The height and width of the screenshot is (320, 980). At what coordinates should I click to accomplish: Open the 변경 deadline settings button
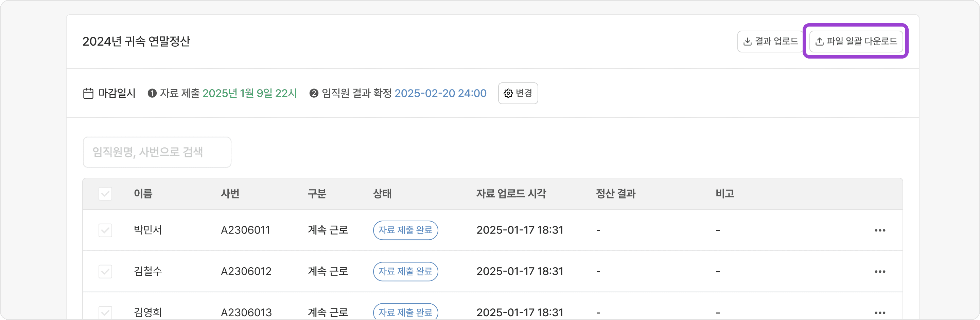click(518, 93)
